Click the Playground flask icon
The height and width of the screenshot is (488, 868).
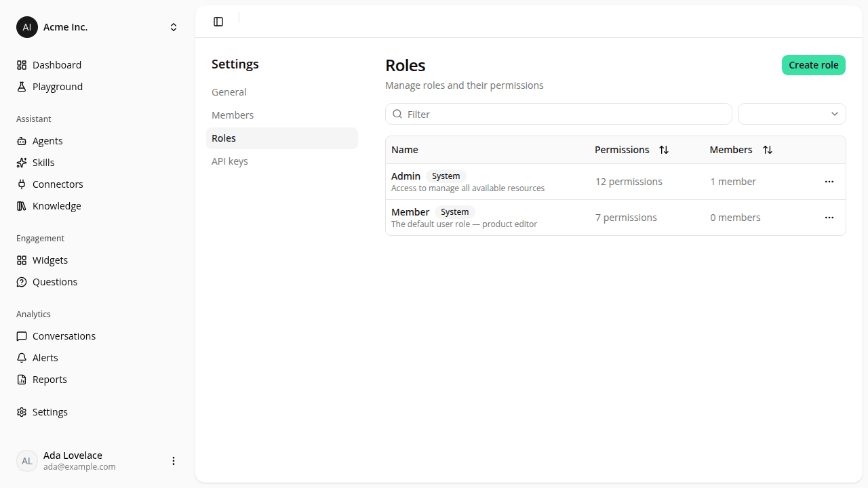pyautogui.click(x=22, y=87)
